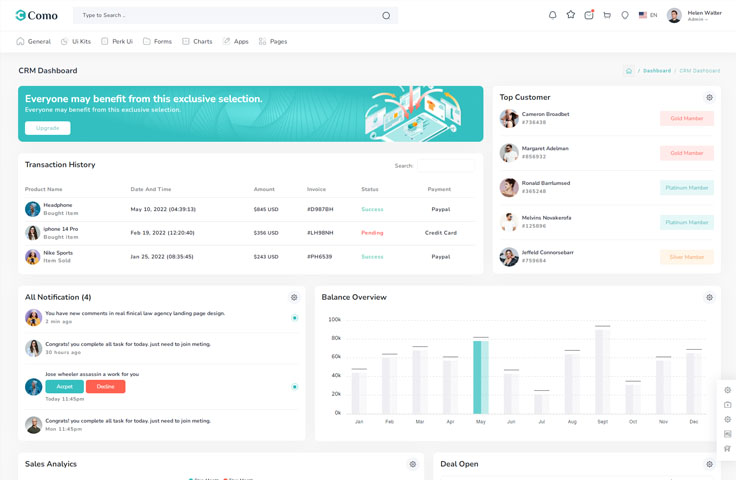736x480 pixels.
Task: Click the highlighted May bar in chart
Action: (480, 377)
